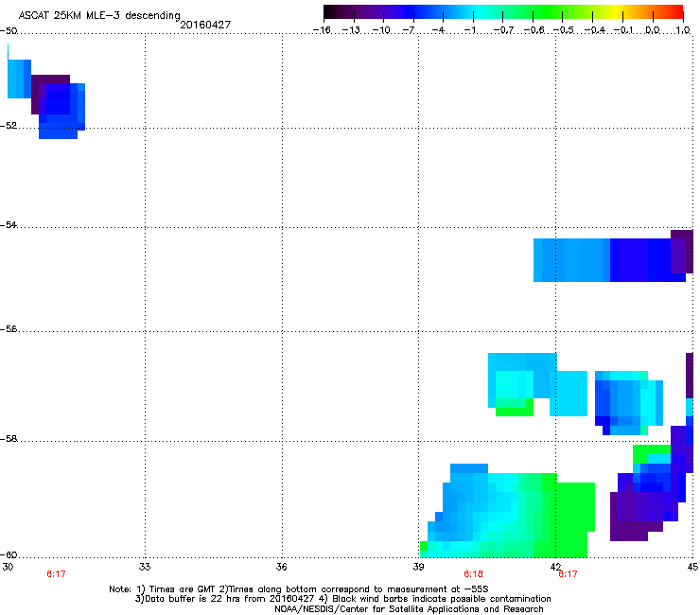Click the -50 latitude label
Viewport: 700px width, 615px height.
[x=9, y=31]
